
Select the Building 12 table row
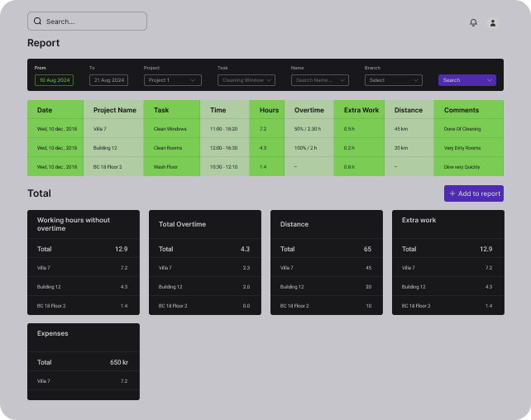pos(265,148)
